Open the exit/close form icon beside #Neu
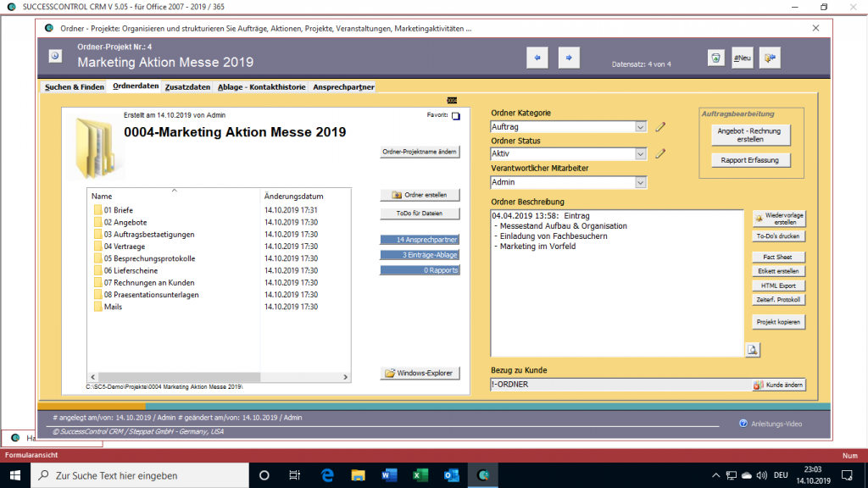The image size is (868, 488). coord(770,57)
